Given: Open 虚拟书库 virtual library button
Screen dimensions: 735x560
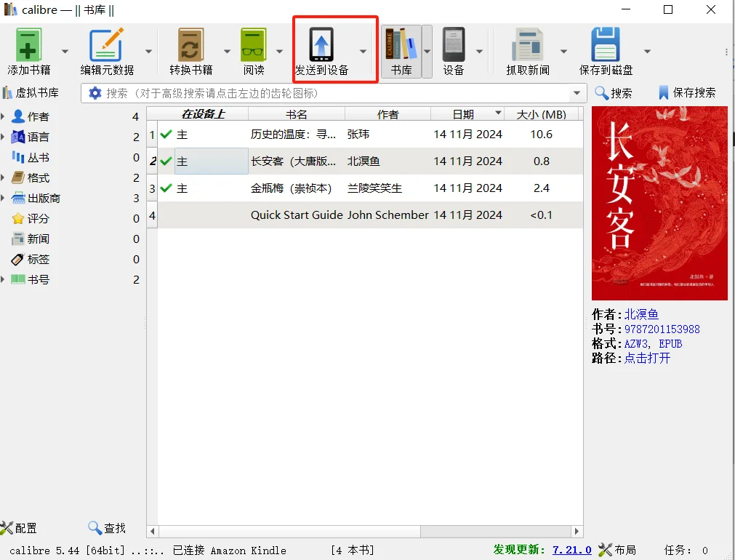Looking at the screenshot, I should click(31, 93).
